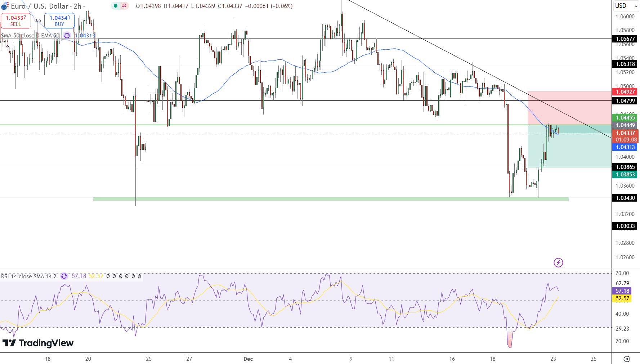640x364 pixels.
Task: Select the SMA 50 close 0 EMA 50 legend
Action: pyautogui.click(x=30, y=36)
